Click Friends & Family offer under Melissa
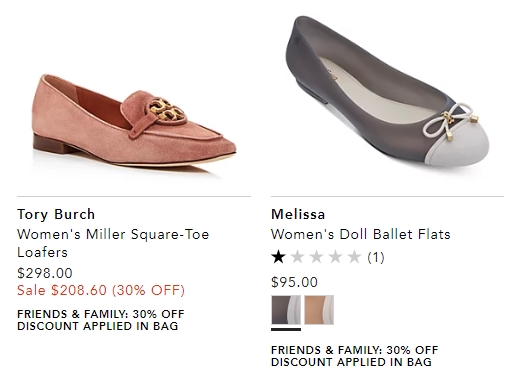511x371 pixels. tap(355, 356)
